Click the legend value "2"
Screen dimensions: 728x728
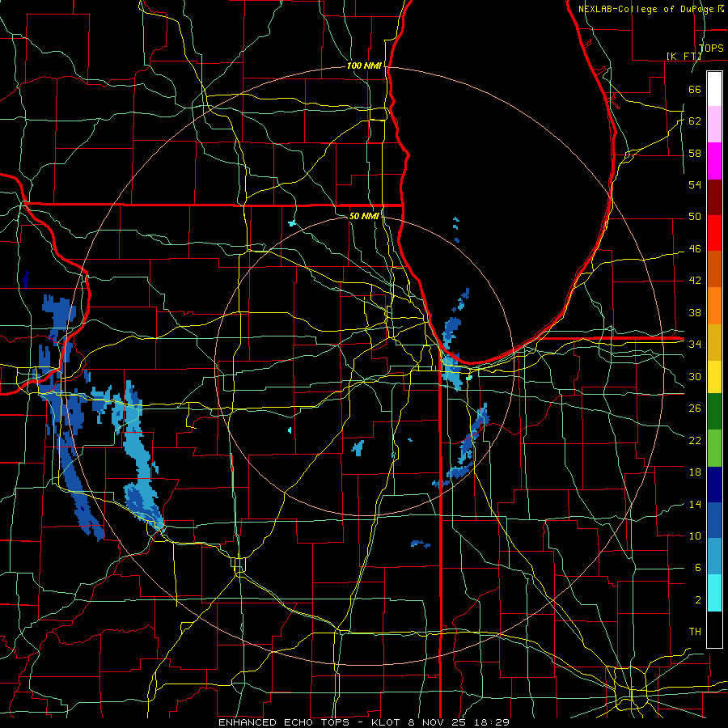pos(697,600)
